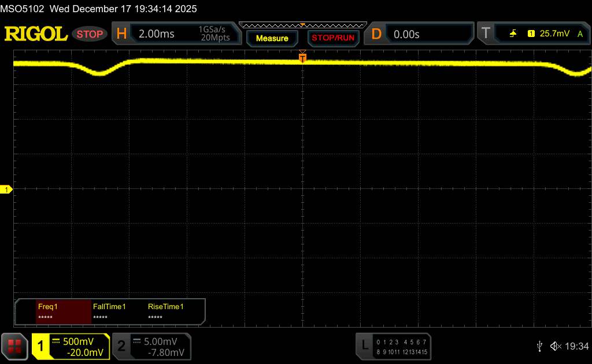Click the digital channels 0-7 row

tap(401, 342)
